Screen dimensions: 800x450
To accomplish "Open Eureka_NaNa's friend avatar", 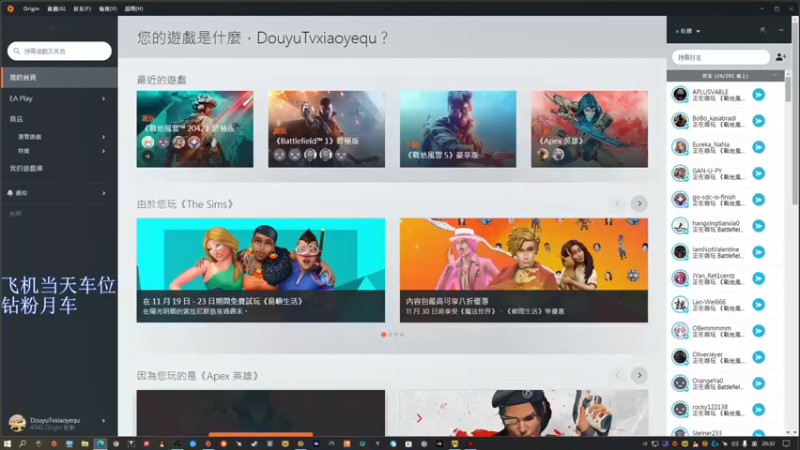I will pyautogui.click(x=680, y=147).
